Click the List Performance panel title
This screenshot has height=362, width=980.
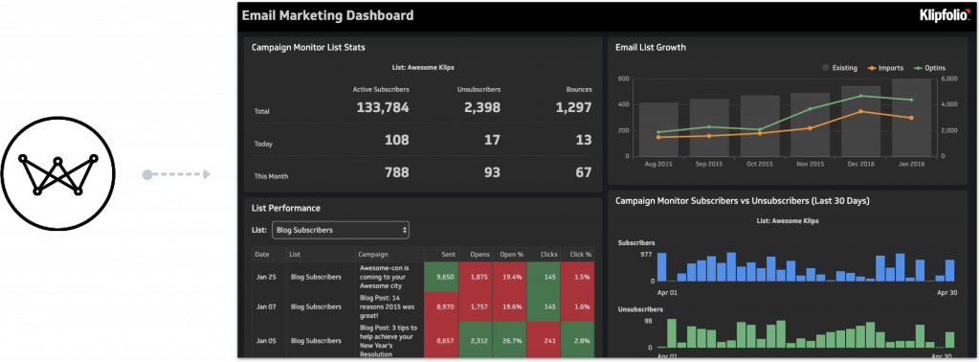coord(285,208)
